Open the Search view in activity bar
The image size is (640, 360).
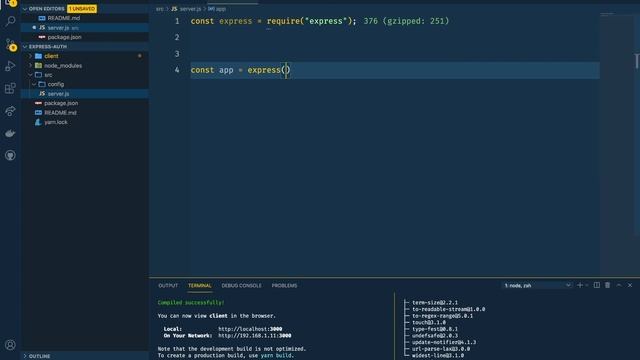10,21
